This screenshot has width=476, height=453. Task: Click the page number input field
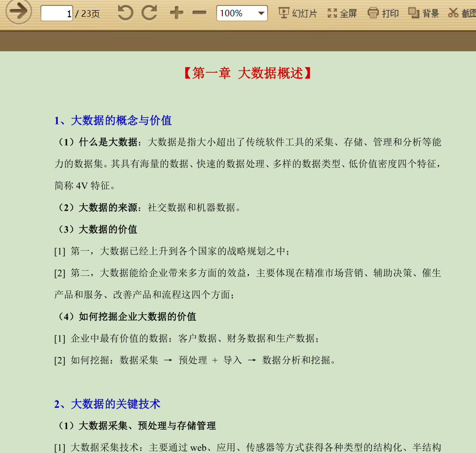(x=57, y=14)
